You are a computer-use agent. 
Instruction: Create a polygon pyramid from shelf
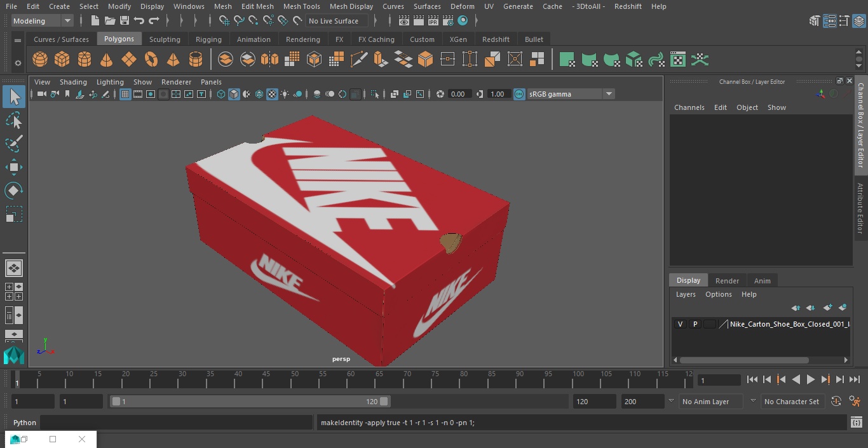[x=173, y=60]
